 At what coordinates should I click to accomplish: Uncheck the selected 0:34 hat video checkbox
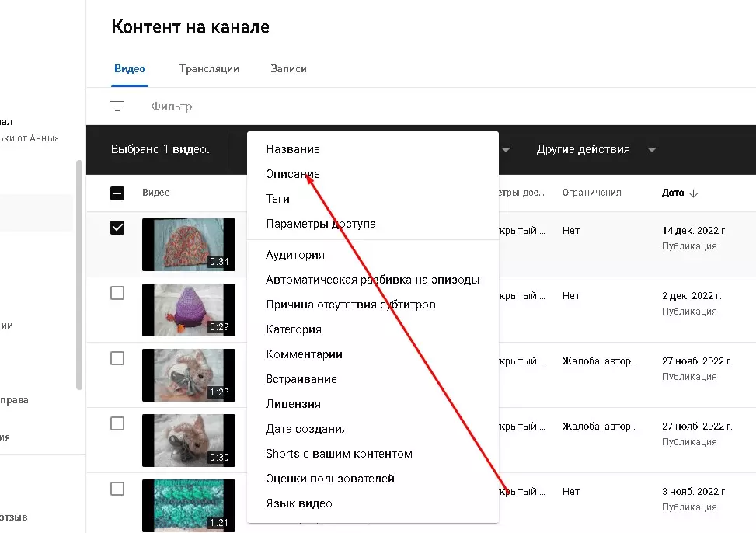pos(117,228)
